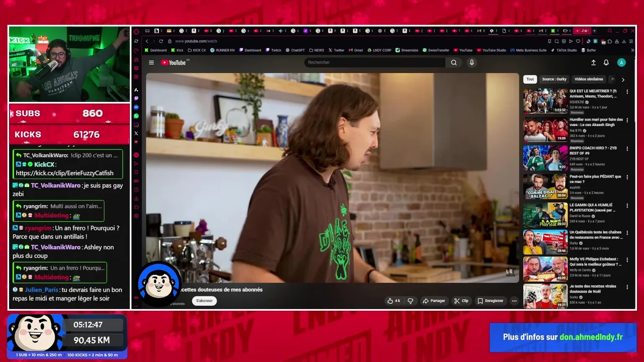Open the Gmail bookmark

(355, 50)
